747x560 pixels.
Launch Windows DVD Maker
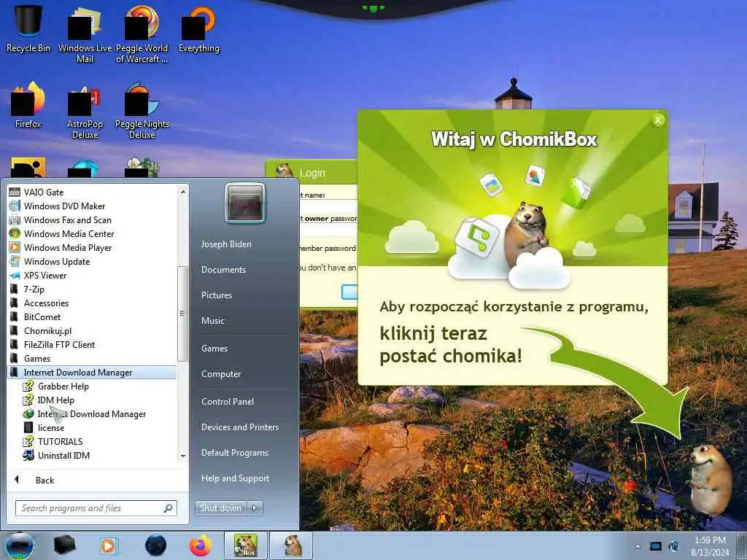(93, 206)
